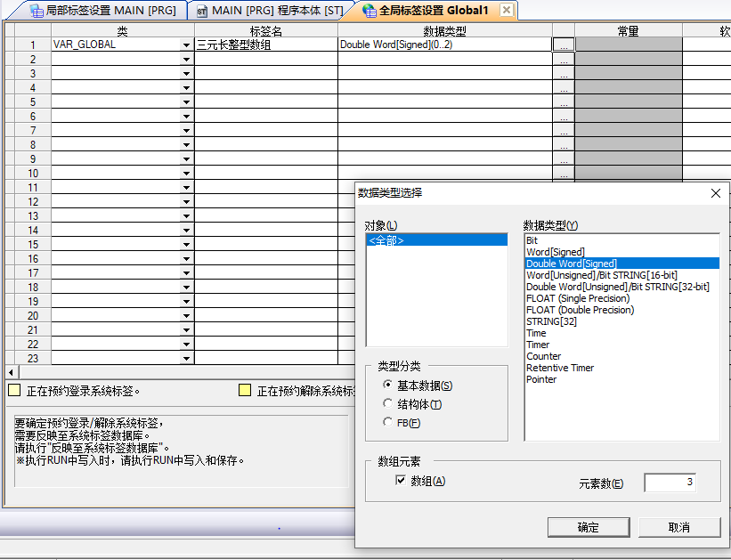Click the 确定 button

click(x=588, y=527)
